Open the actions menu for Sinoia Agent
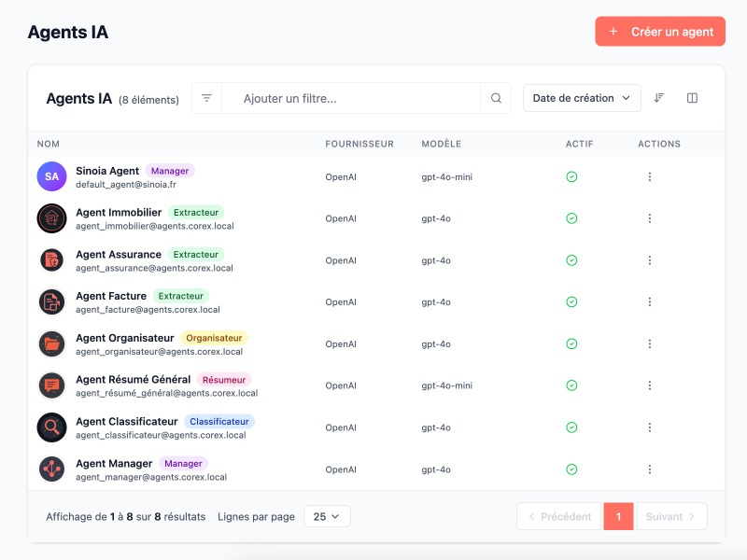 point(649,176)
